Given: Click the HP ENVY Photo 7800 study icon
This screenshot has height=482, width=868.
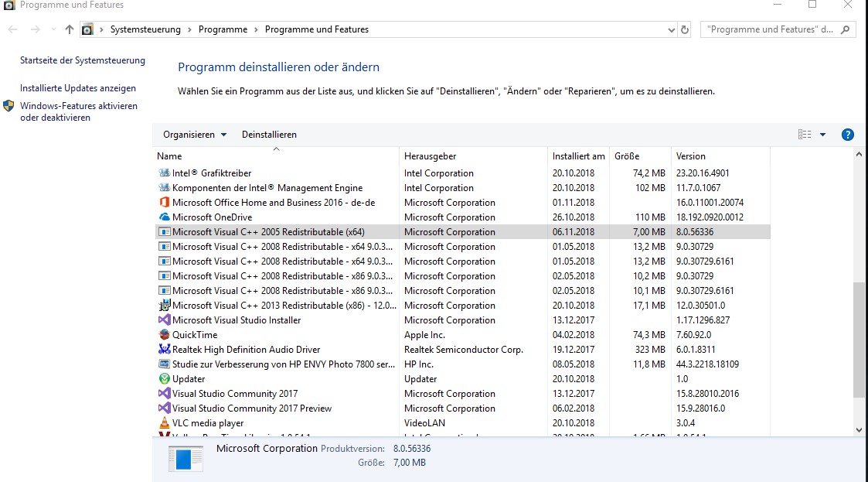Looking at the screenshot, I should pyautogui.click(x=164, y=364).
